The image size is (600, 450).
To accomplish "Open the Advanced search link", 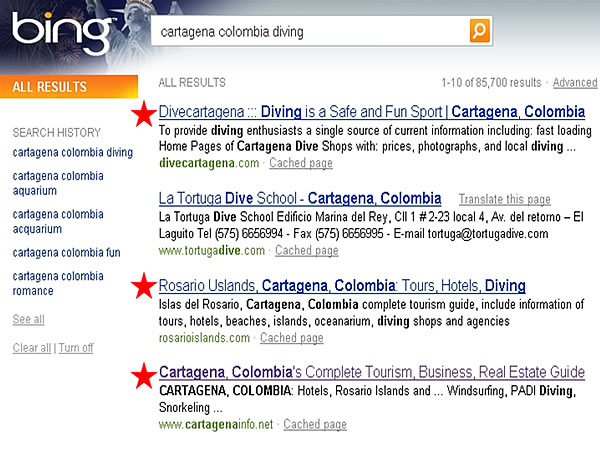I will 575,83.
